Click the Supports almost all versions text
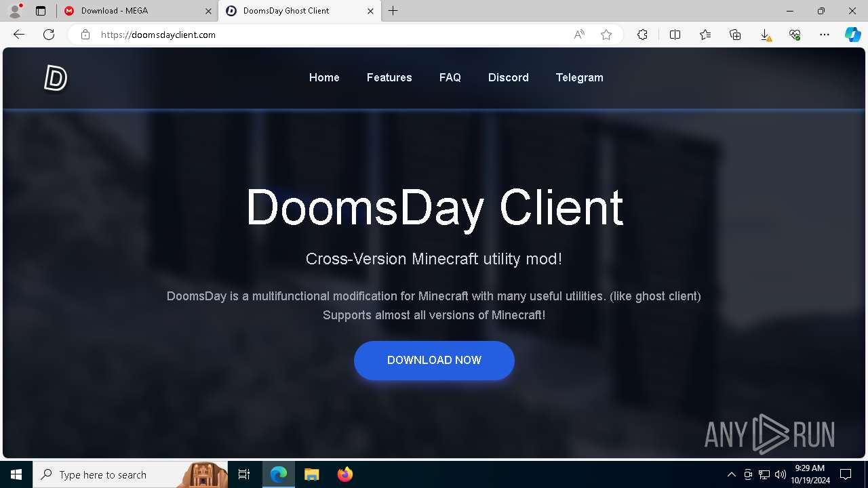 click(434, 315)
